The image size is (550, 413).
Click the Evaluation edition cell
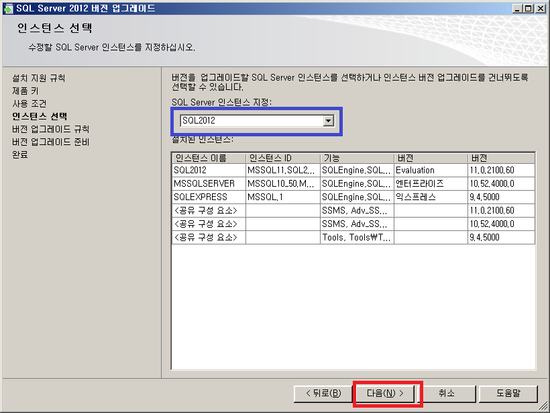click(x=430, y=170)
